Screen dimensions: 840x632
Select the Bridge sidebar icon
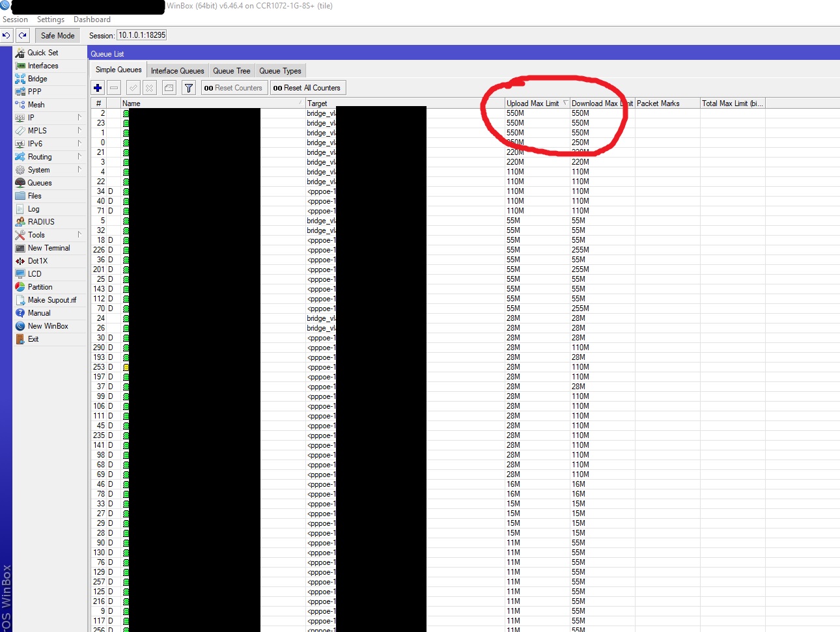click(20, 79)
